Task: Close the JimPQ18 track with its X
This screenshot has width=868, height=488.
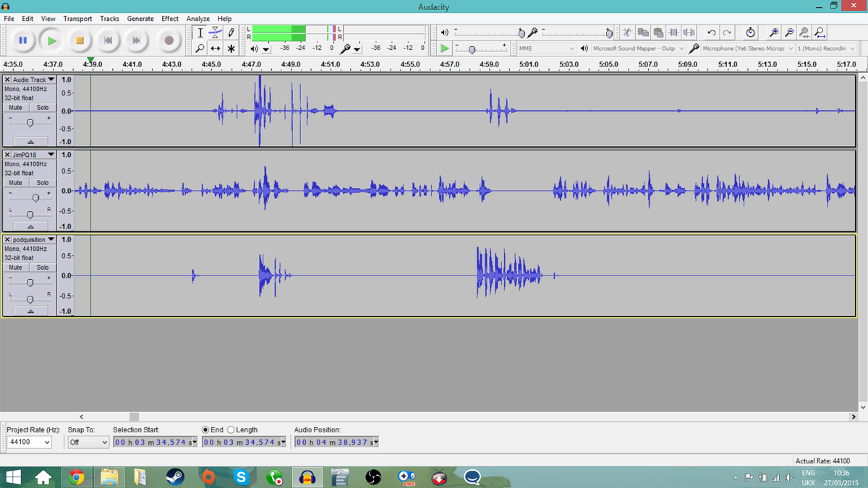Action: tap(7, 155)
